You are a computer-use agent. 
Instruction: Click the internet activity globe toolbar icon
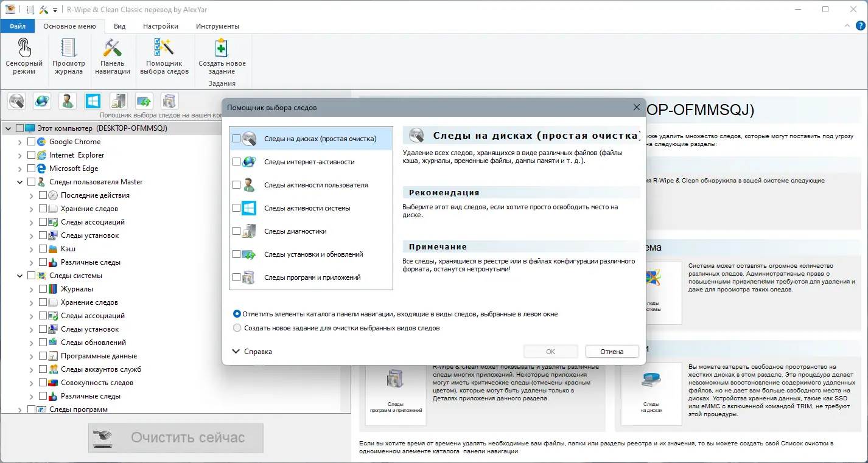(42, 101)
